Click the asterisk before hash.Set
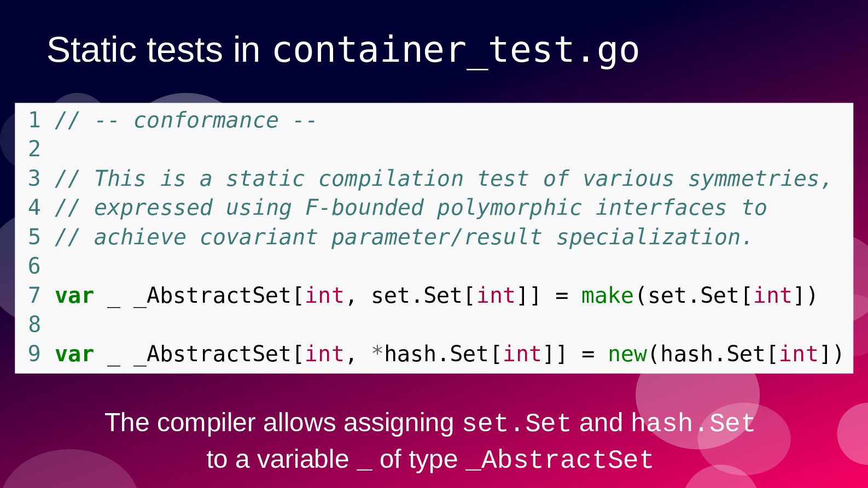Image resolution: width=868 pixels, height=488 pixels. [377, 352]
